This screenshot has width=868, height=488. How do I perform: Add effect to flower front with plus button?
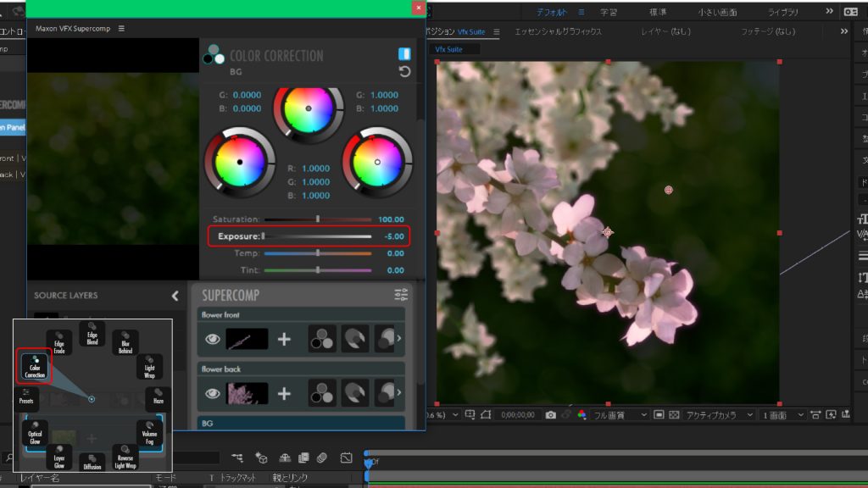click(284, 339)
